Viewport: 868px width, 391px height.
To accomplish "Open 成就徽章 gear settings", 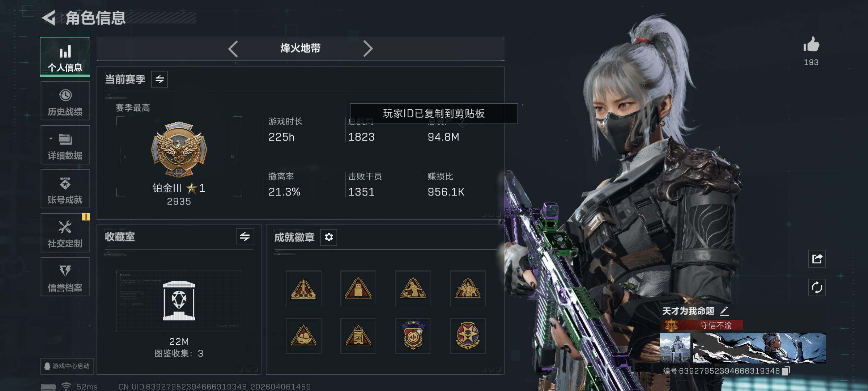I will click(x=329, y=237).
